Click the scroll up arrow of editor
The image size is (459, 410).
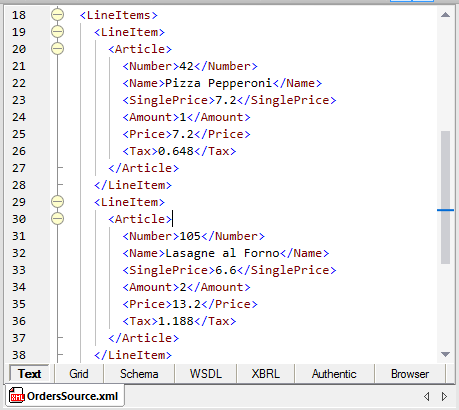click(445, 15)
